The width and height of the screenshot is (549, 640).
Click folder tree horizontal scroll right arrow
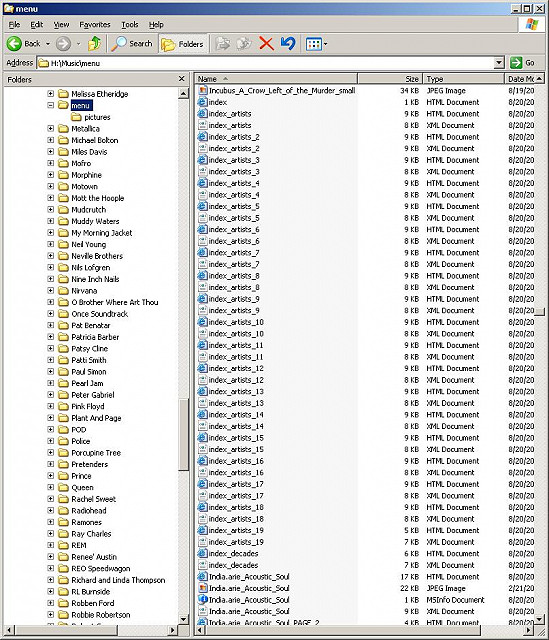[x=172, y=630]
